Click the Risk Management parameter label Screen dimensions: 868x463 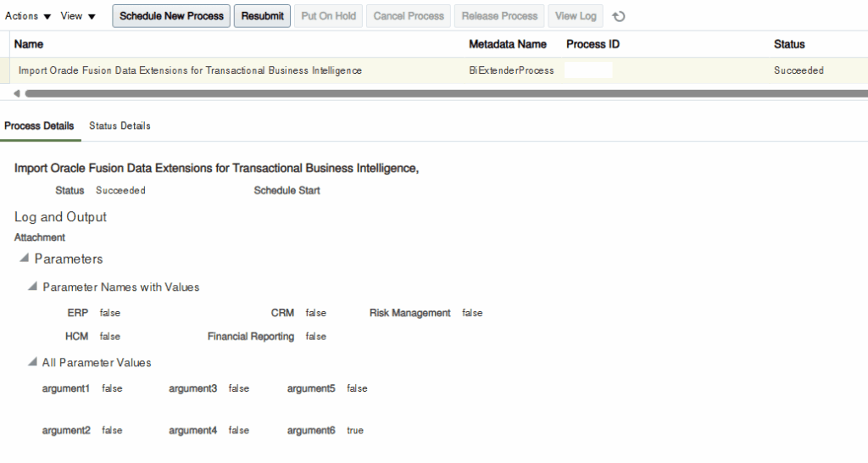click(x=409, y=313)
